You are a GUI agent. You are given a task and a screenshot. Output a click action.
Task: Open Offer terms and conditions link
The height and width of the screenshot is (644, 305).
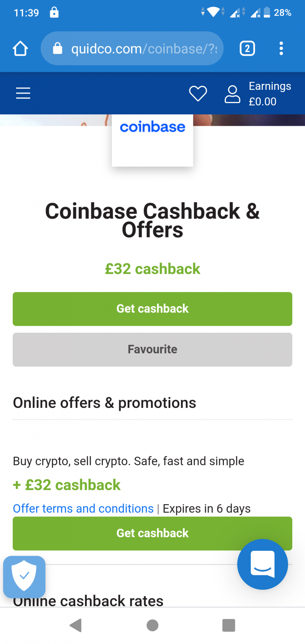83,508
